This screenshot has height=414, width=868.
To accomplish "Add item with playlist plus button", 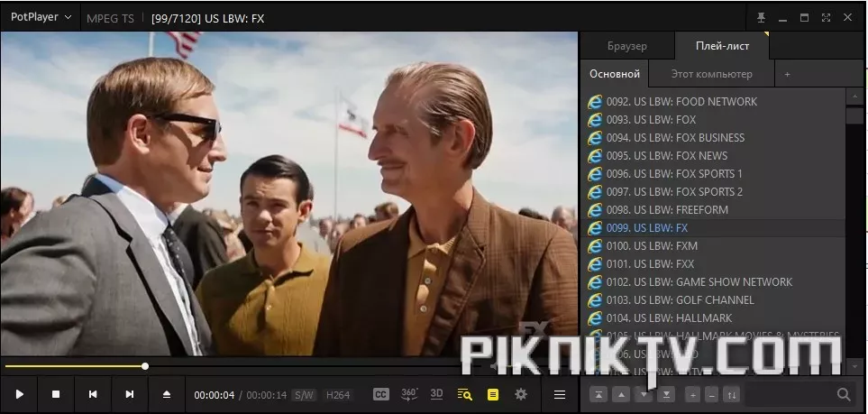I will [692, 394].
